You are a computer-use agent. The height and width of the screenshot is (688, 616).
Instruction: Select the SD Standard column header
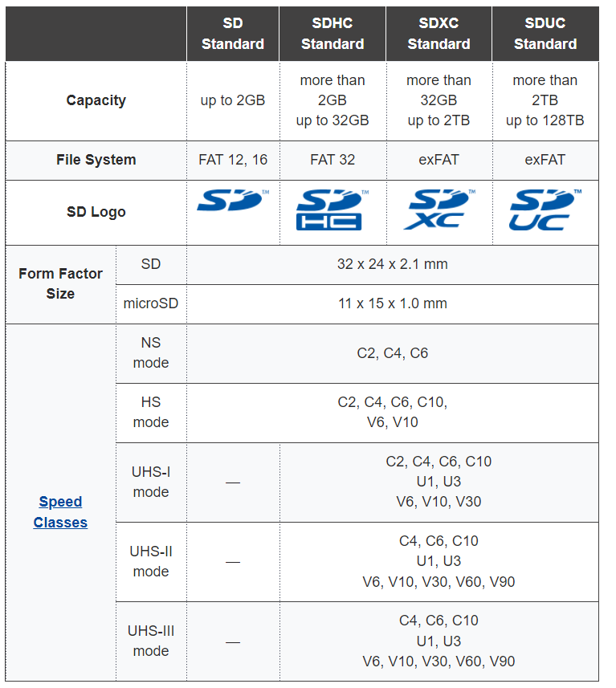(x=233, y=34)
